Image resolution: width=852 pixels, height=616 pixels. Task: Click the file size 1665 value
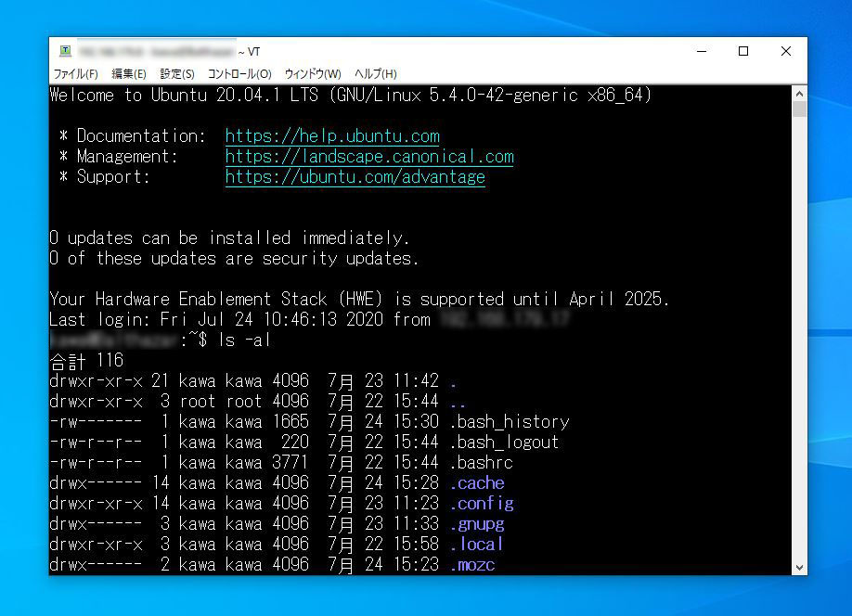pos(290,421)
